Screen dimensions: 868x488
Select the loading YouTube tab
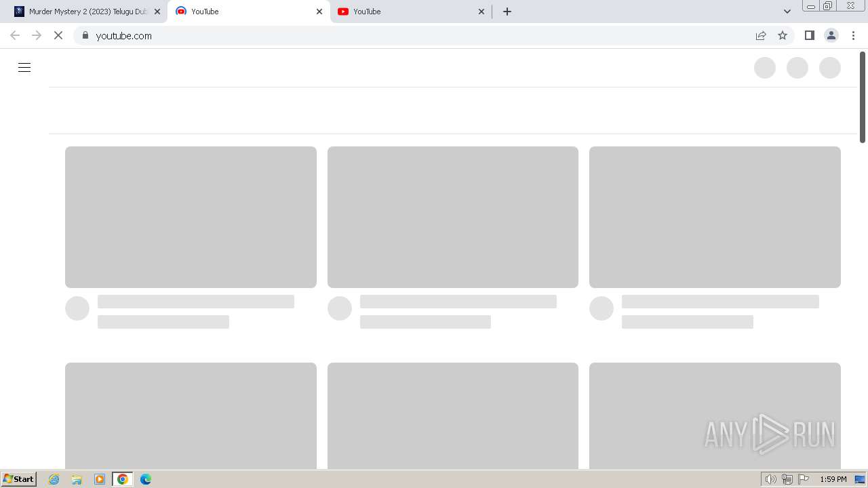pyautogui.click(x=248, y=12)
